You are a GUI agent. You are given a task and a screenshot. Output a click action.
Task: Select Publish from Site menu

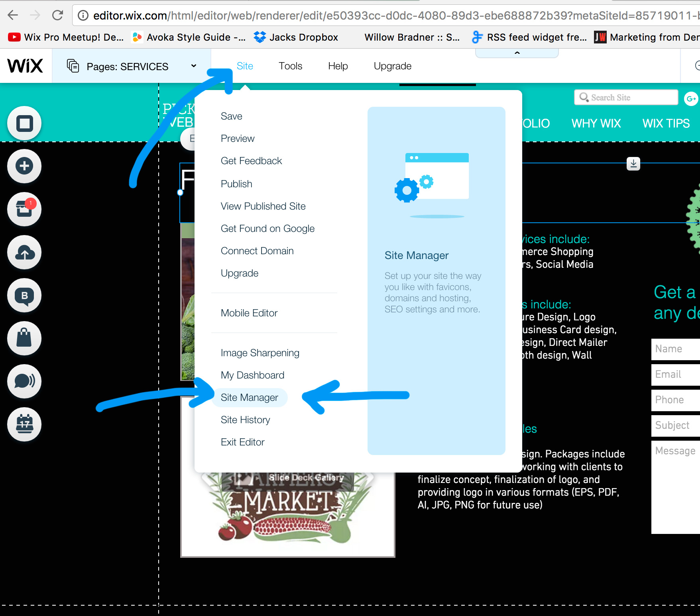[x=236, y=184]
